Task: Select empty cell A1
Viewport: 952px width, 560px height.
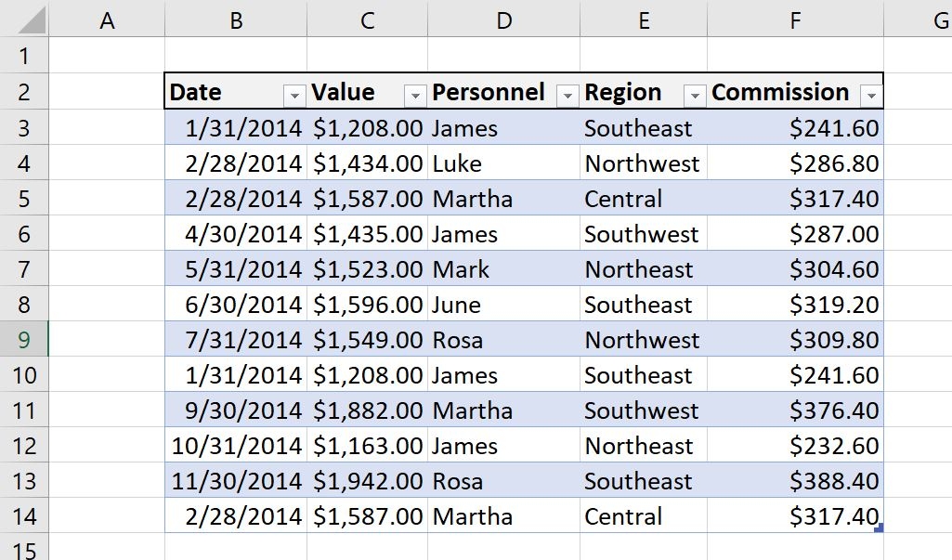Action: click(106, 56)
